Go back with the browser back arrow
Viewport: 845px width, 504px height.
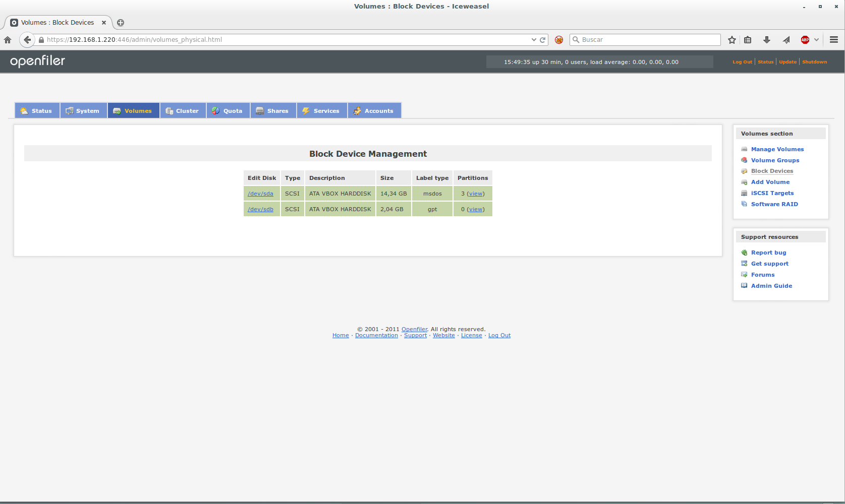point(27,40)
